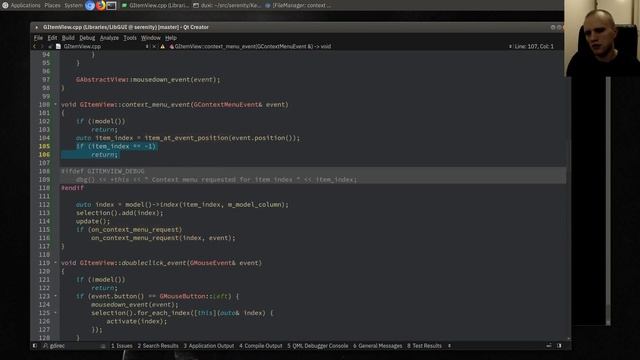Image resolution: width=640 pixels, height=360 pixels.
Task: Go forward in editor navigation history
Action: (42, 47)
